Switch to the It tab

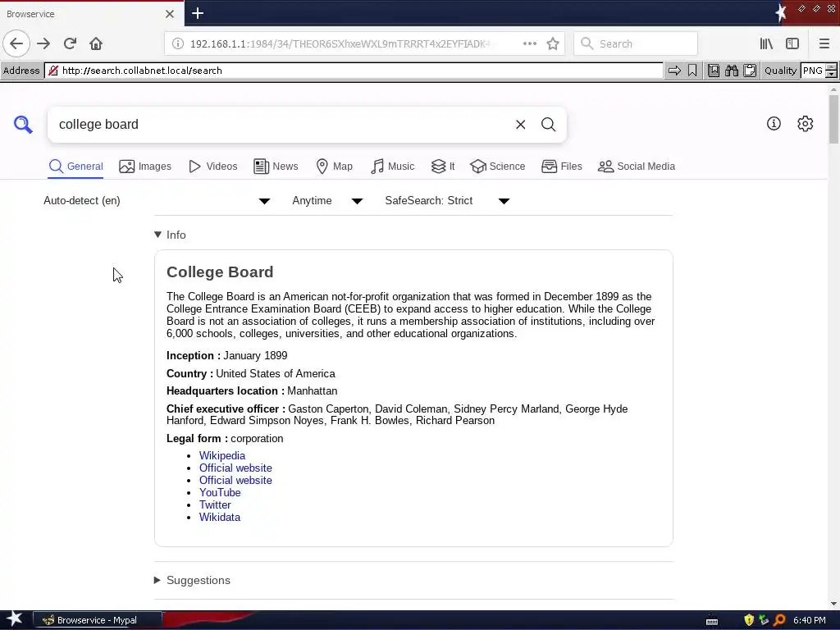coord(443,167)
